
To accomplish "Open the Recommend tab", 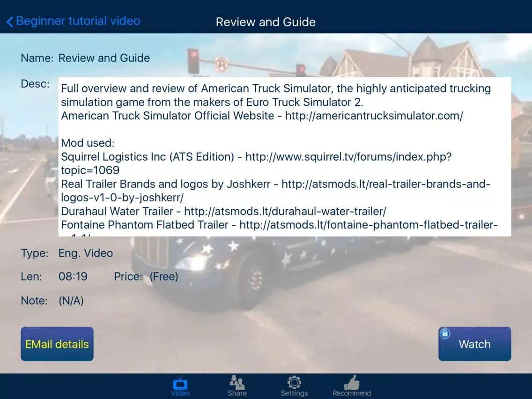I will (352, 386).
